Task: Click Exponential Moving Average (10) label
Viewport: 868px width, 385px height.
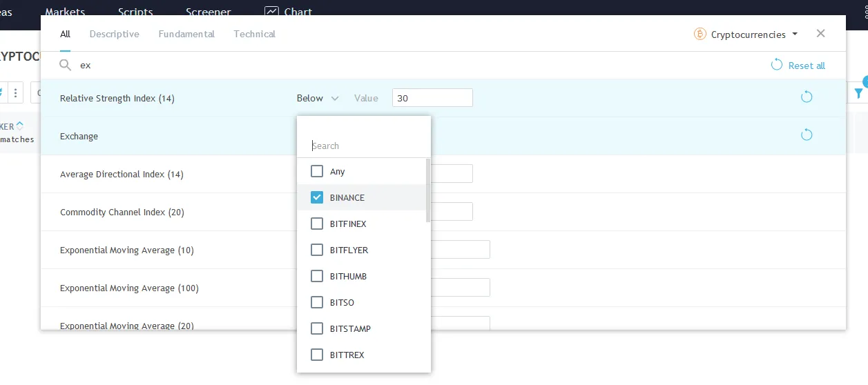Action: point(127,250)
